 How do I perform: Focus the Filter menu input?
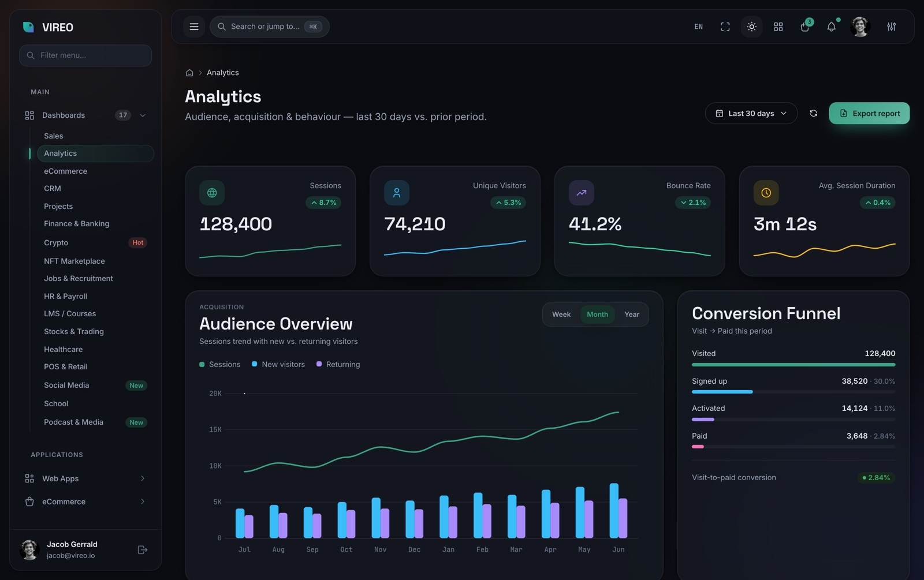coord(85,55)
